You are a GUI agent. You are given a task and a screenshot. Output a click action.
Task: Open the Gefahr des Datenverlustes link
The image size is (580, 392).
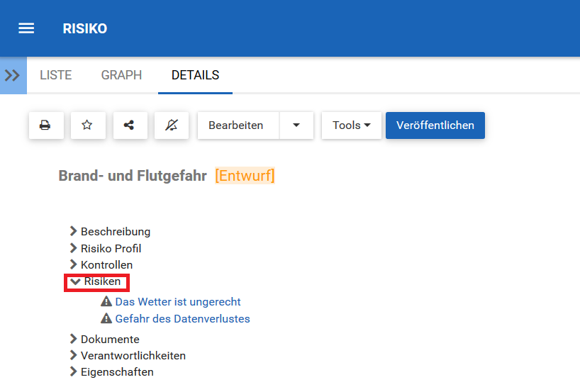coord(182,319)
